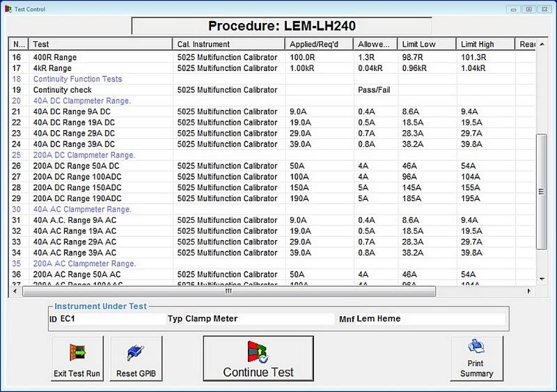
Task: Select '40A DC Range 19A DC' row
Action: coord(272,123)
